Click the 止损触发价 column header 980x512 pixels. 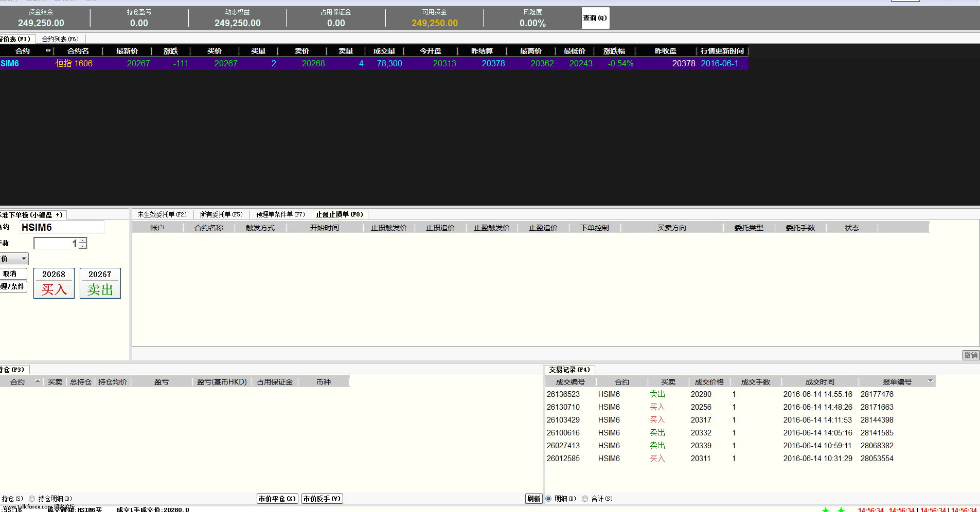tap(389, 228)
